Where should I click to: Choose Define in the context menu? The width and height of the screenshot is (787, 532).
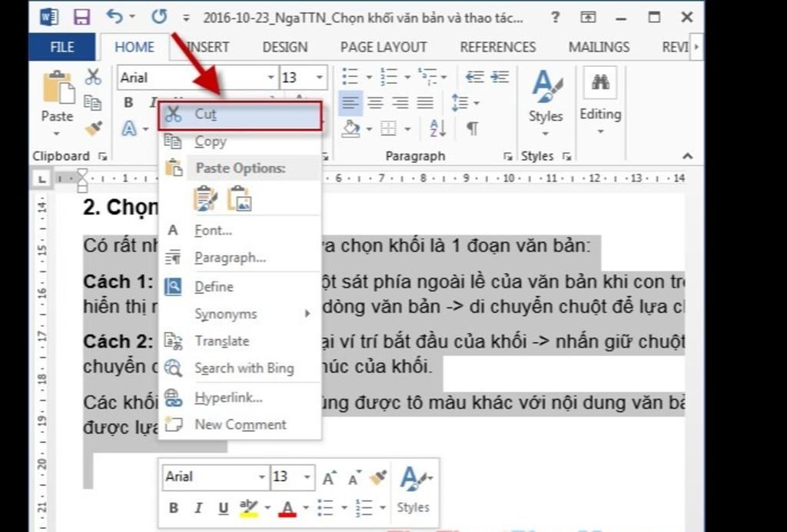click(240, 287)
